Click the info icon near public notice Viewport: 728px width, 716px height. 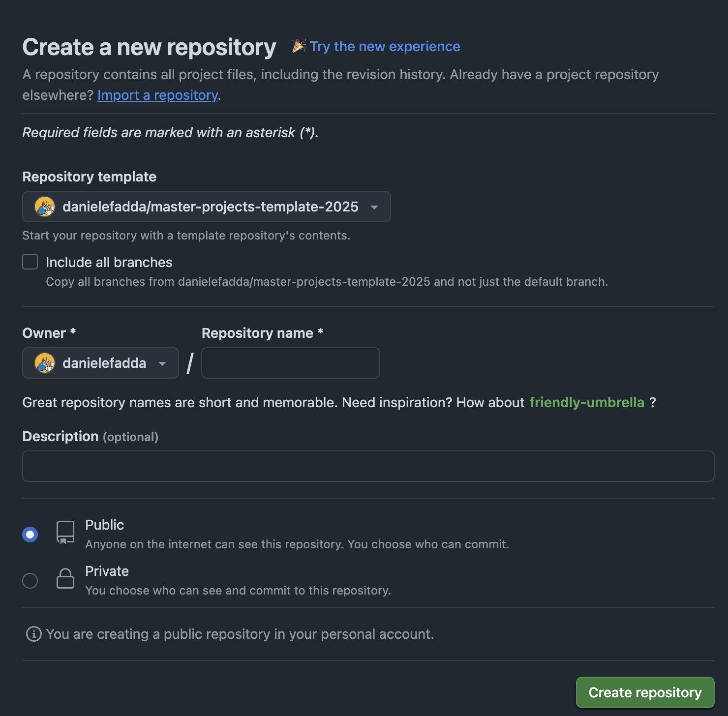coord(33,634)
